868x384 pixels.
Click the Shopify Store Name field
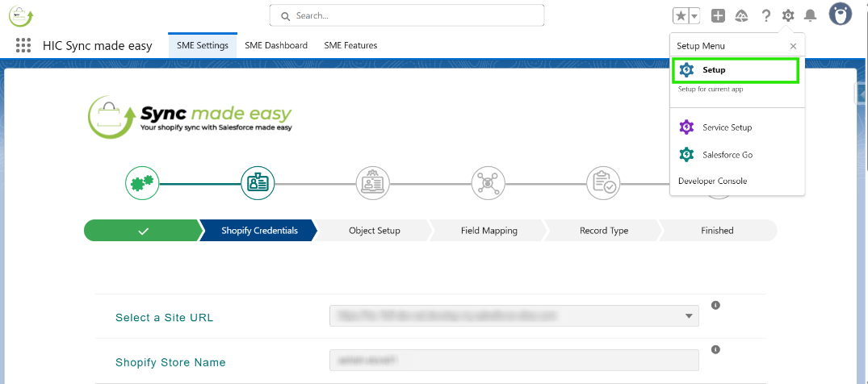pos(514,361)
